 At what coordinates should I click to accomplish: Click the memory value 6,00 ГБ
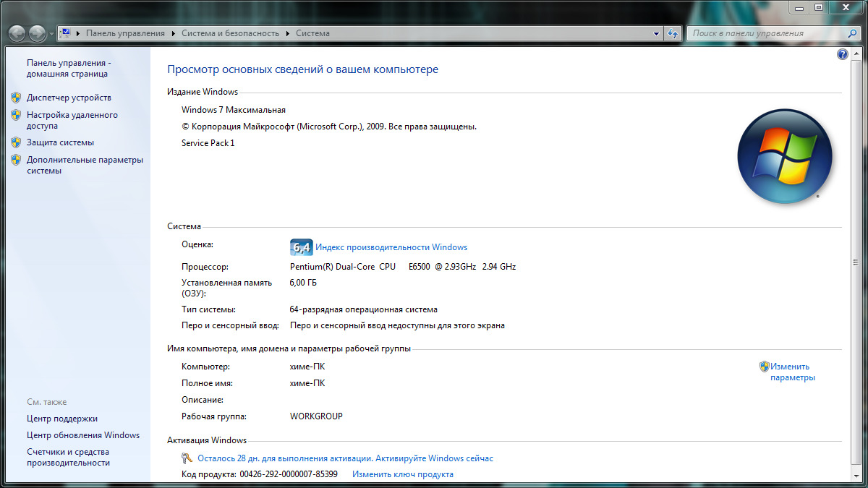(x=303, y=283)
